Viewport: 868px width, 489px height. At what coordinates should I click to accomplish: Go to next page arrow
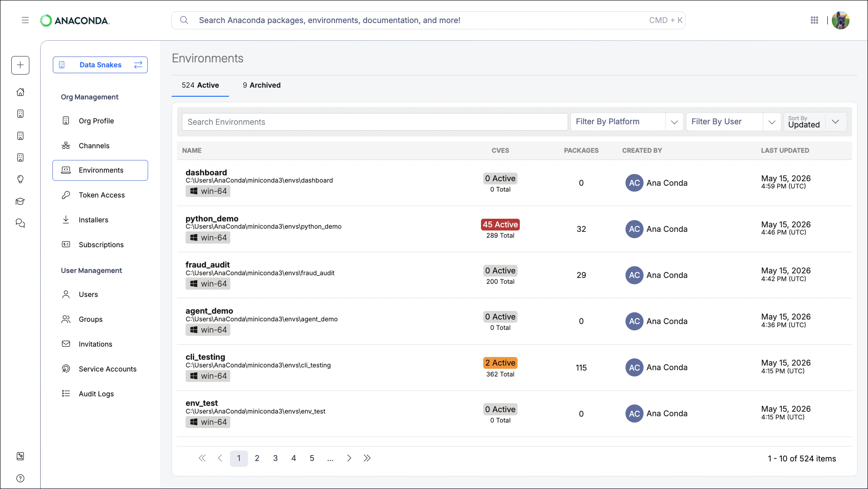coord(349,458)
